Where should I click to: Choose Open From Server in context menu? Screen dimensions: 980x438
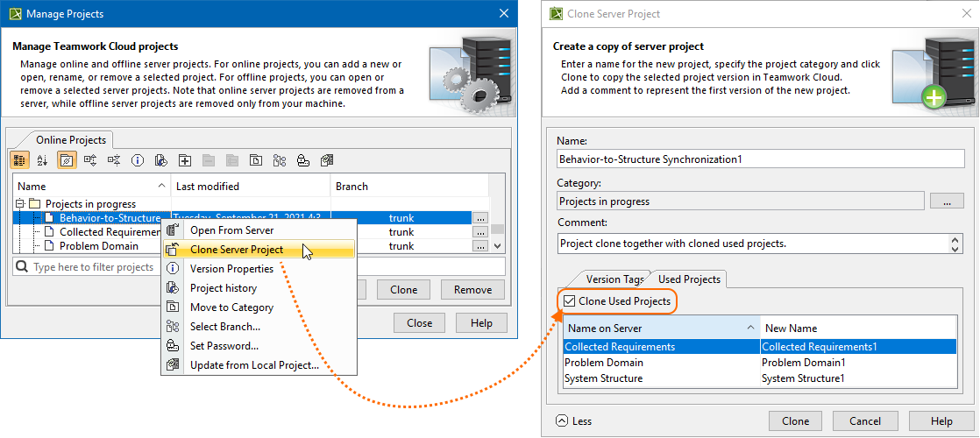click(232, 230)
